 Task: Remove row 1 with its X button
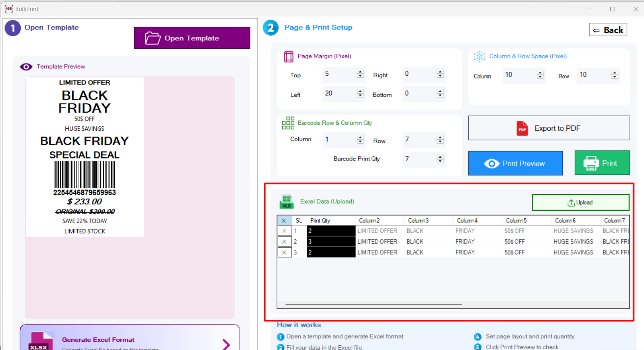(x=284, y=231)
